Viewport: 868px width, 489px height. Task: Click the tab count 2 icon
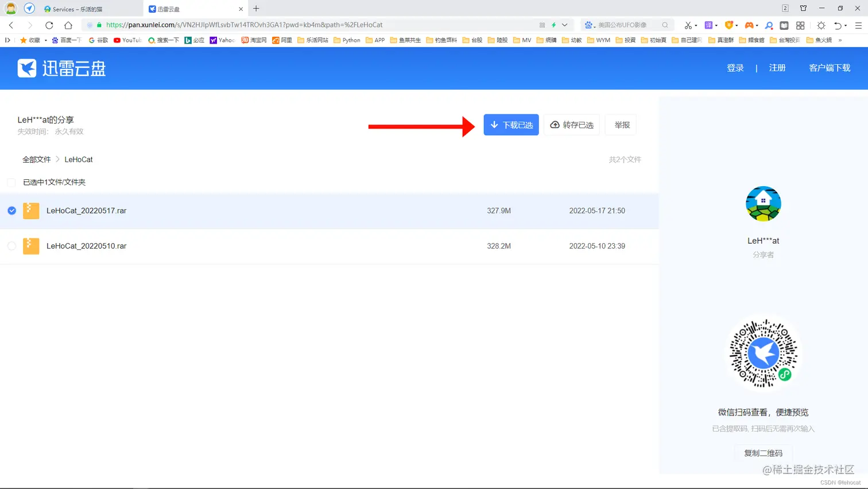click(x=785, y=8)
